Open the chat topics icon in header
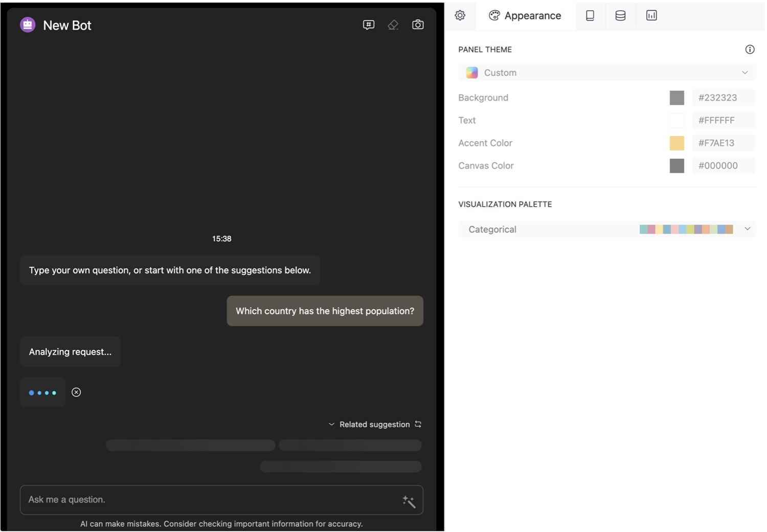This screenshot has height=532, width=767. [x=368, y=25]
